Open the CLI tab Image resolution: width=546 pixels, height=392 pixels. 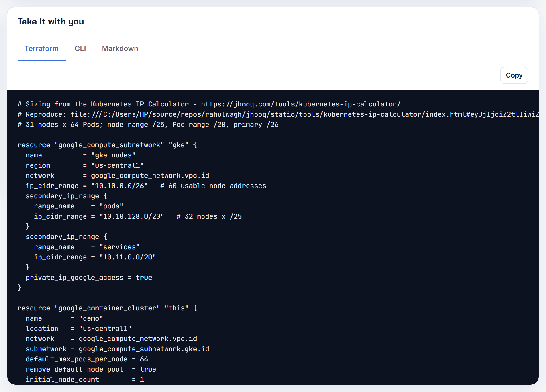click(x=80, y=49)
